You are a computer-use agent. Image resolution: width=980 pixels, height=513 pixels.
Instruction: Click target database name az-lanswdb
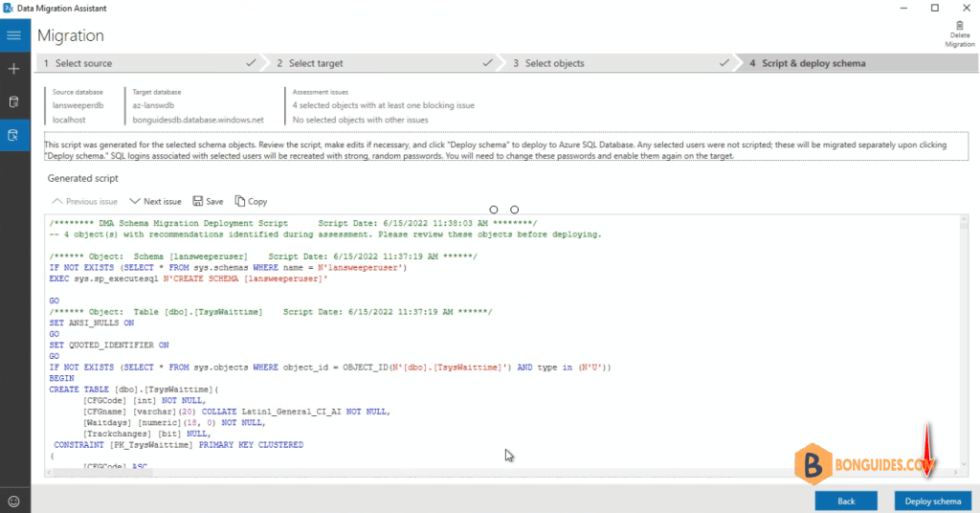point(153,105)
